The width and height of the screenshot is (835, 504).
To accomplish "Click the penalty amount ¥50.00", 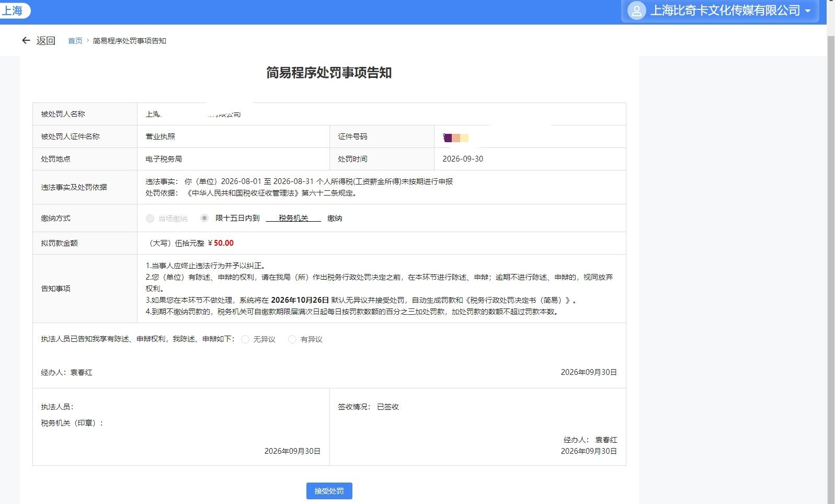I will [221, 243].
